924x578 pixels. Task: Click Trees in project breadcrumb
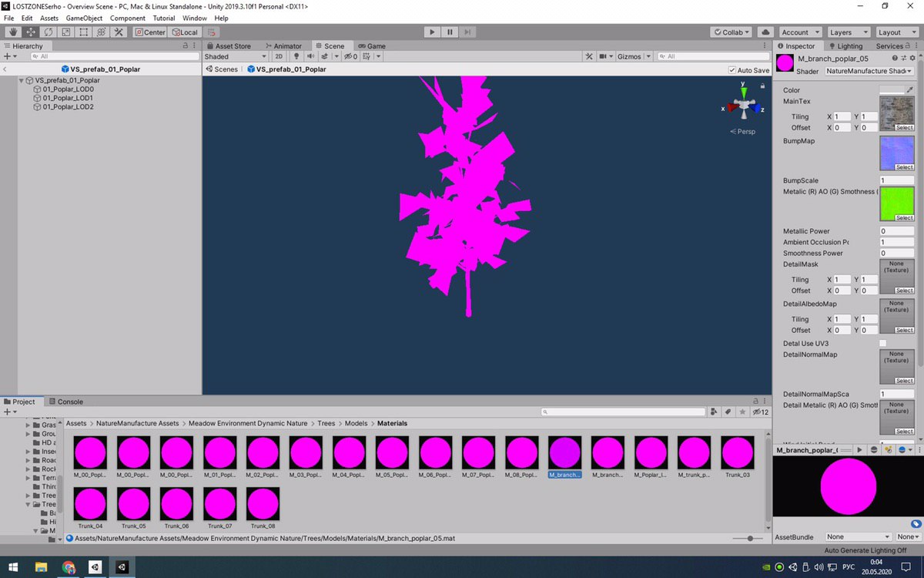point(326,423)
